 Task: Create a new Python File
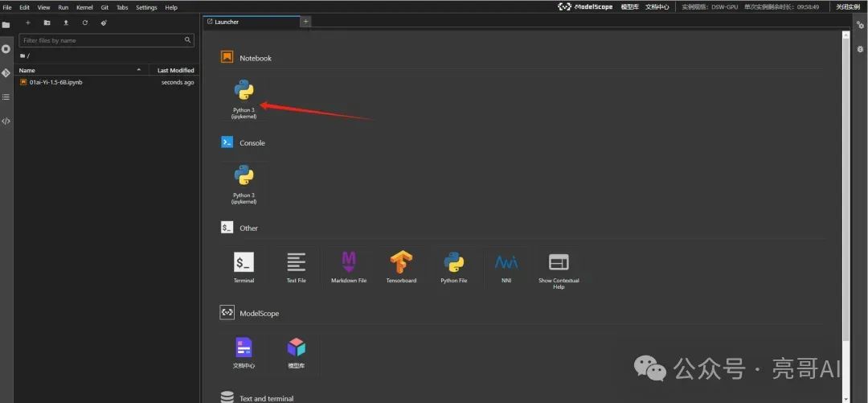[454, 268]
